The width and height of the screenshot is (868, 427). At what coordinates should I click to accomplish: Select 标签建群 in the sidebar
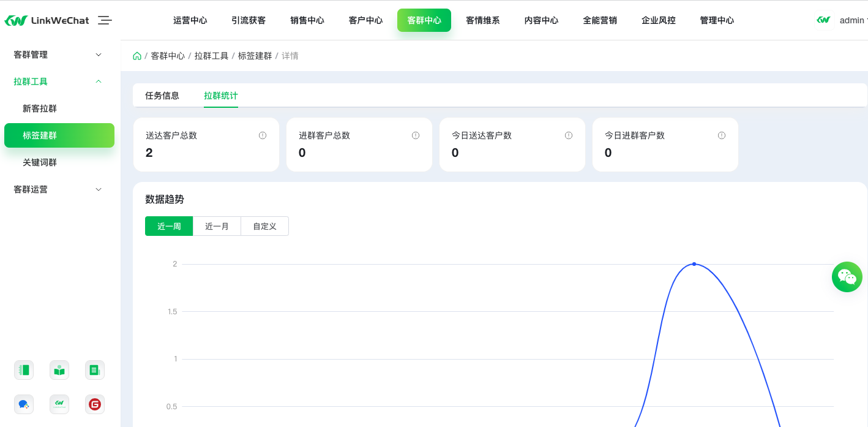tap(59, 135)
